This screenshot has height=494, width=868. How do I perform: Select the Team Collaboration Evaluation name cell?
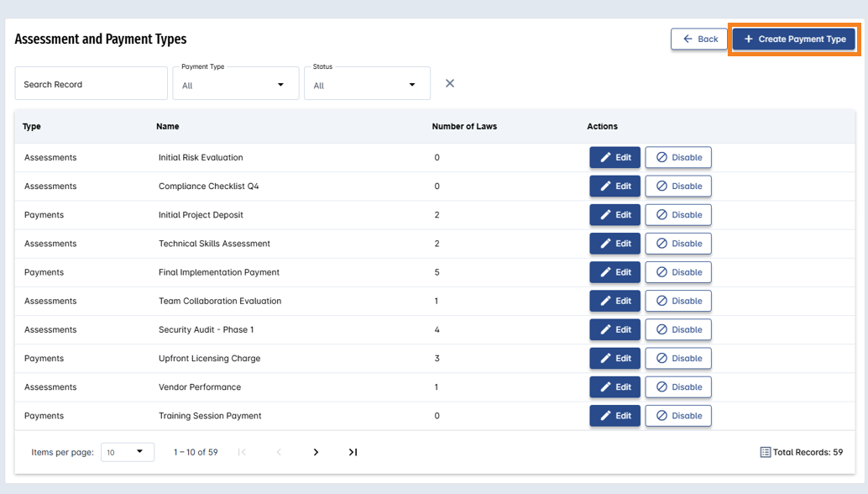[x=220, y=302]
